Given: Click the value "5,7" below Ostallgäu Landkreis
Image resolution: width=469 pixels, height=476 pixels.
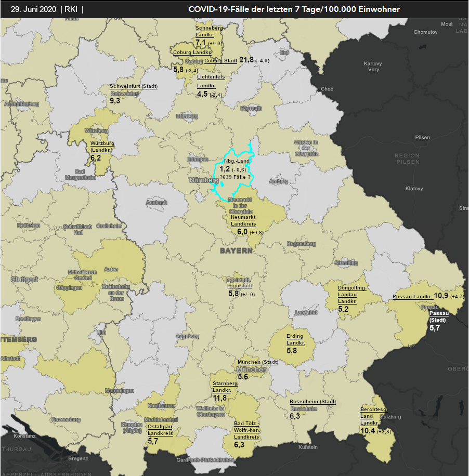Looking at the screenshot, I should point(153,441).
